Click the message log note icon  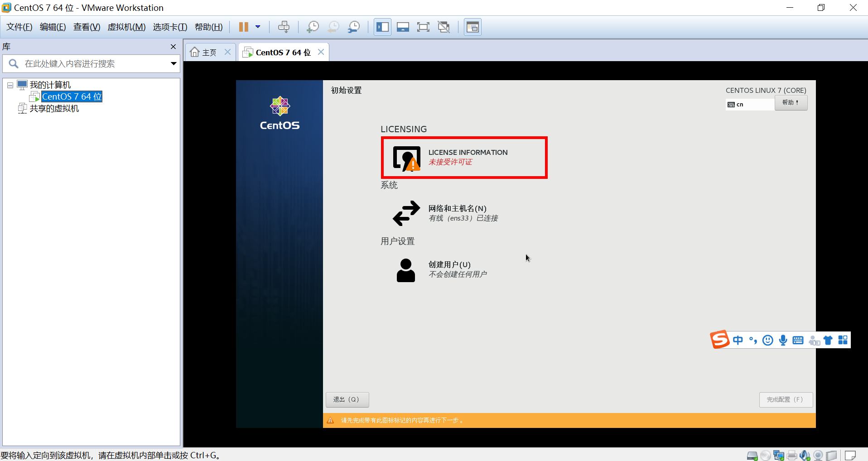point(850,456)
